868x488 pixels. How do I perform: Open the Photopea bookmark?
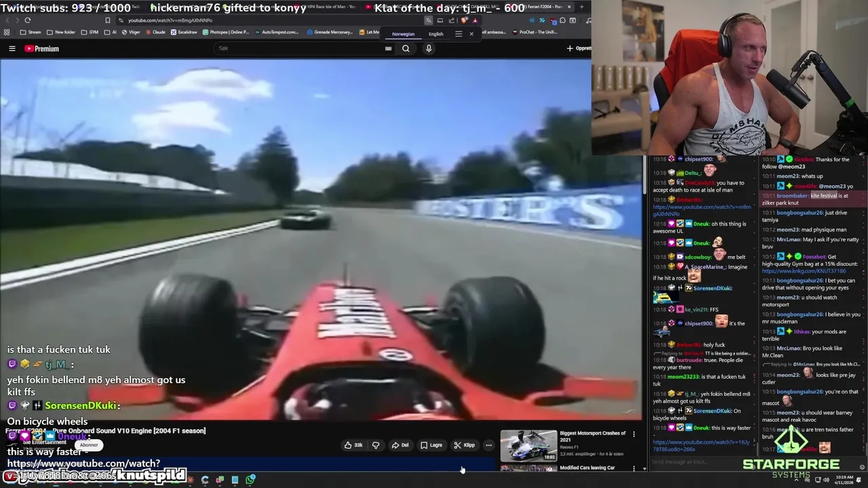[226, 32]
